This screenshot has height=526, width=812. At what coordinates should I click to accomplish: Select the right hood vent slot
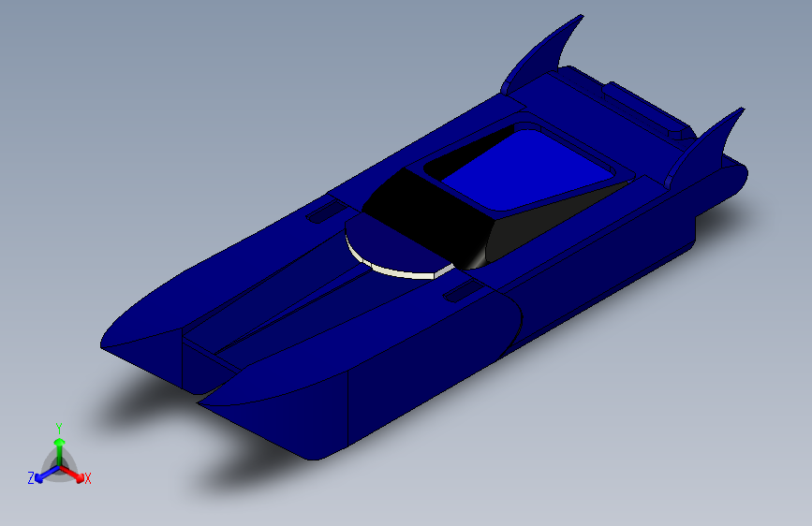[463, 292]
